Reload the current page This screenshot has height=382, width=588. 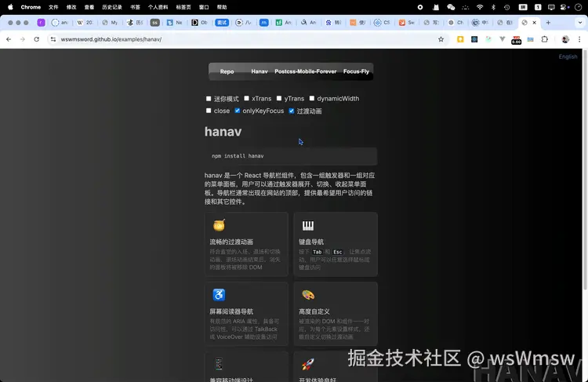36,39
